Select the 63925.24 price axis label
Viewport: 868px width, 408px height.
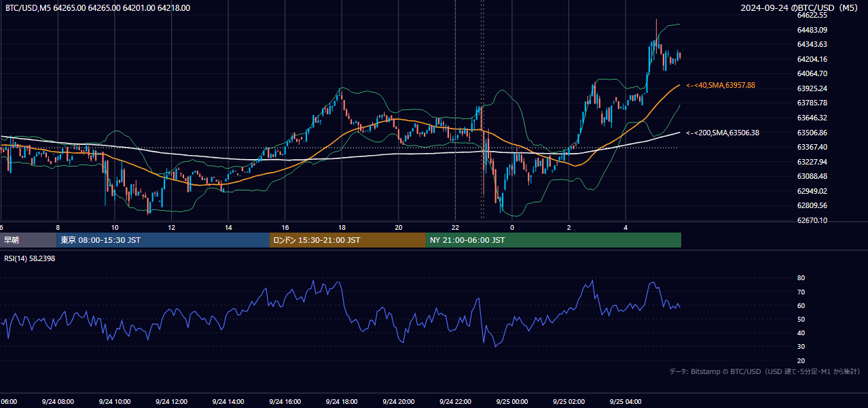812,88
